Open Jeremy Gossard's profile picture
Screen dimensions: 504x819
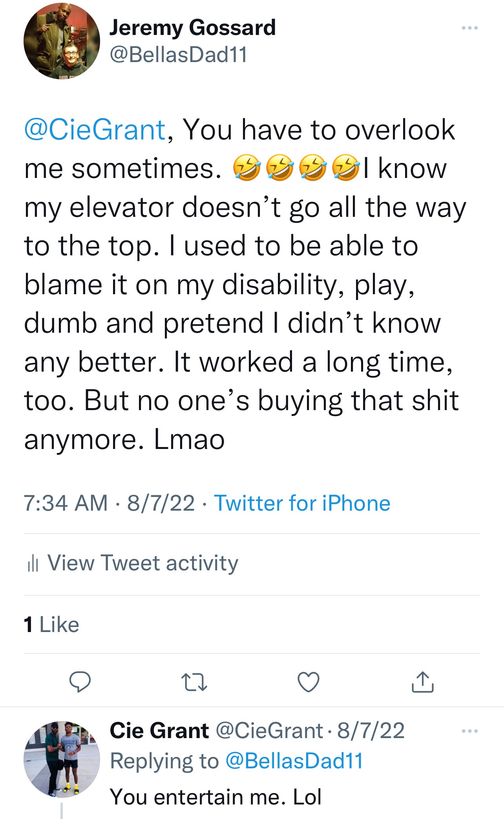(62, 41)
